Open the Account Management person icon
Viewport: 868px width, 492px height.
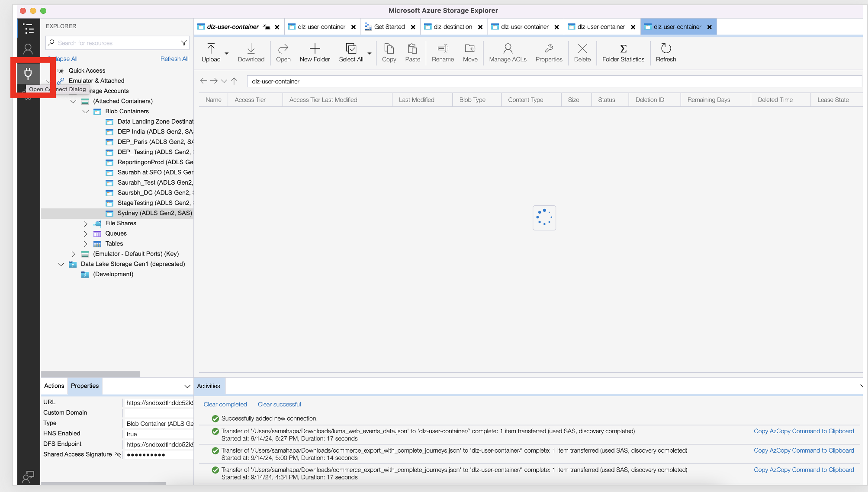(x=28, y=49)
